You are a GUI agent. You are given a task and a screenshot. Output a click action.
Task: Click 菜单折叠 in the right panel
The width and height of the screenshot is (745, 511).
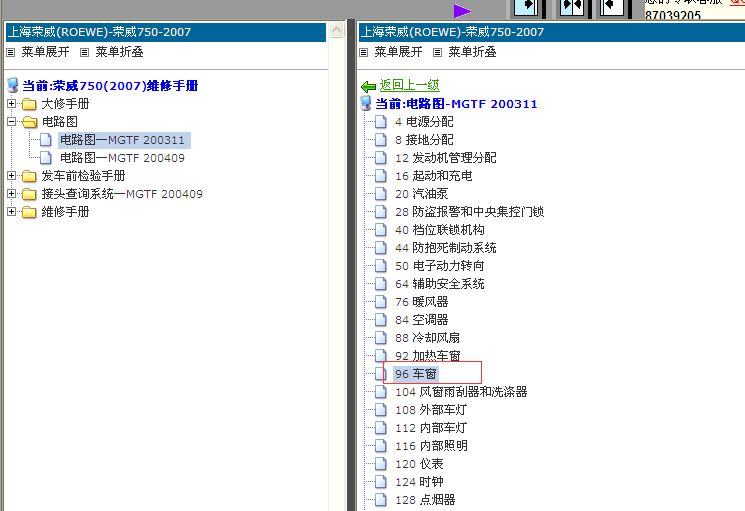[x=472, y=52]
